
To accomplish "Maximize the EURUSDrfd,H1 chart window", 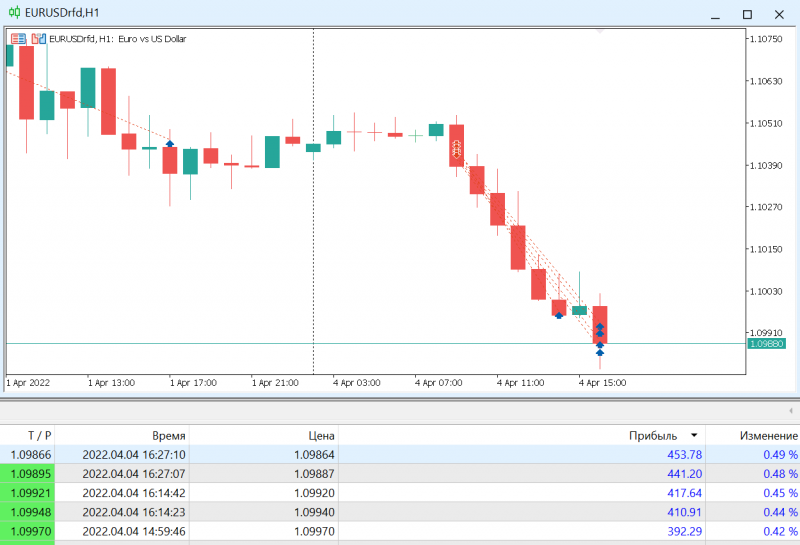I will 747,15.
